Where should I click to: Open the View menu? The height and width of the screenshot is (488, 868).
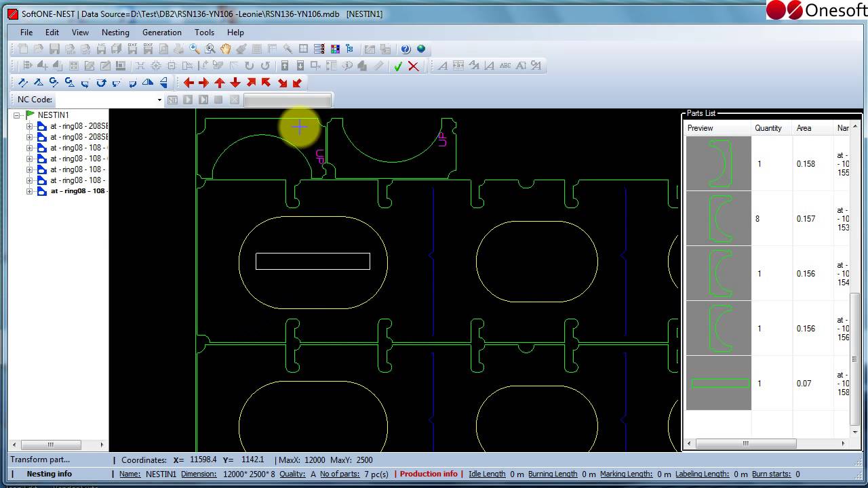80,32
